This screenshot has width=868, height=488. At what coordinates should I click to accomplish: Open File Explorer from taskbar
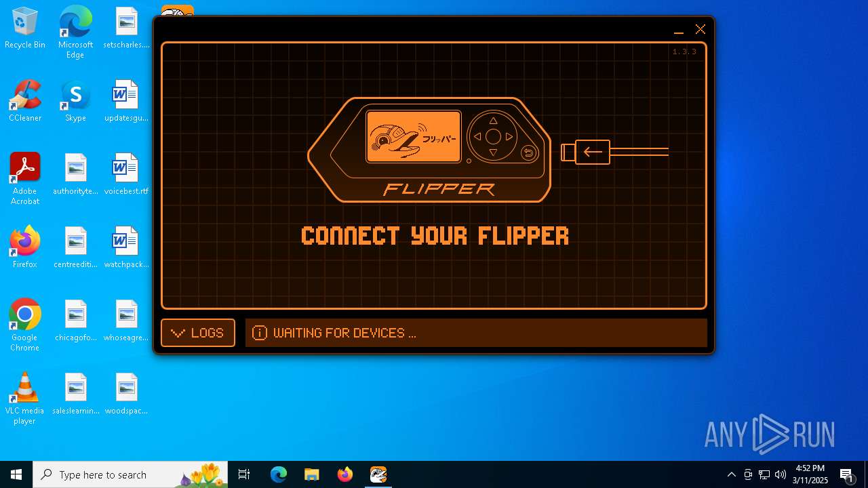[x=311, y=474]
